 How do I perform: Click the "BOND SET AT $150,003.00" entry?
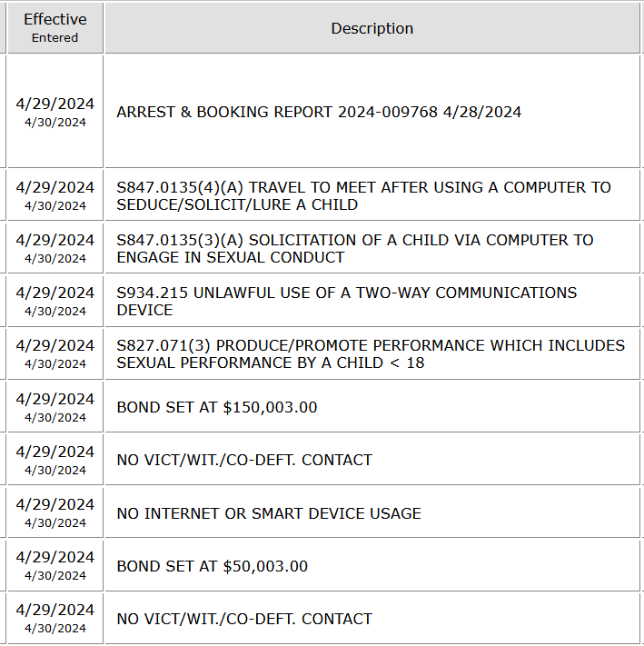tap(217, 407)
